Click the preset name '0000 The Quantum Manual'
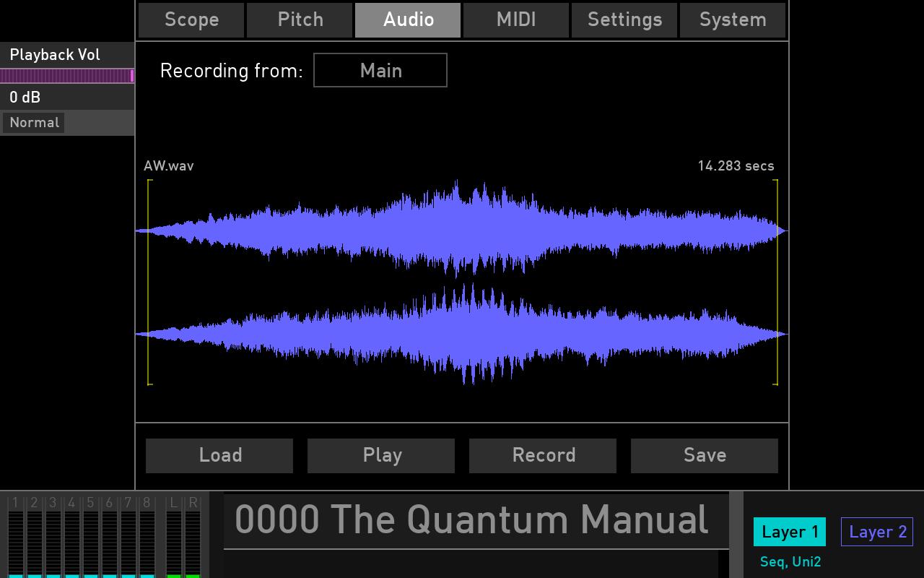Screen dimensions: 924x578 tap(473, 519)
